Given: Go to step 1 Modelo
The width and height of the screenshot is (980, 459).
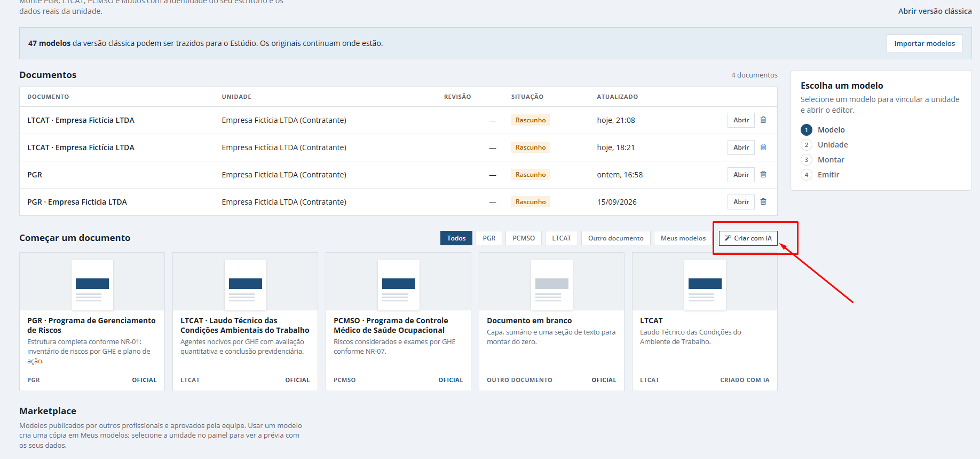Looking at the screenshot, I should [x=823, y=130].
